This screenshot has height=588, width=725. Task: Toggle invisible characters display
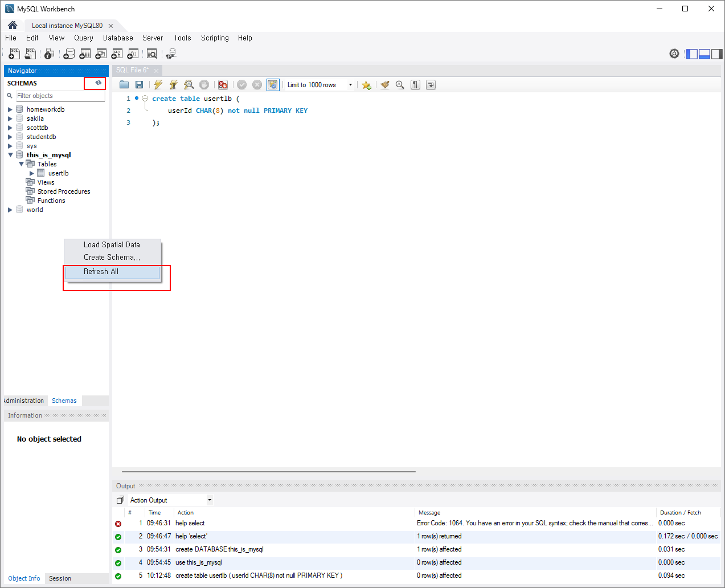coord(416,85)
